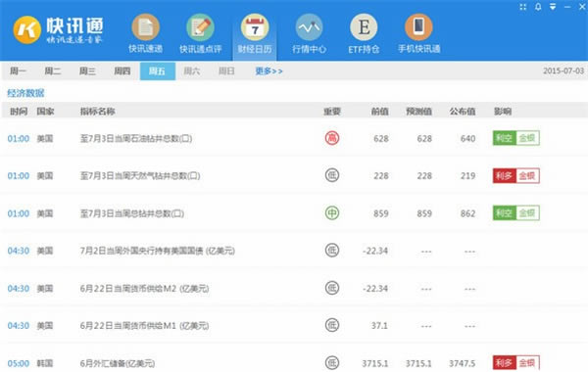
Task: Click the green 中 importance icon
Action: tap(332, 213)
